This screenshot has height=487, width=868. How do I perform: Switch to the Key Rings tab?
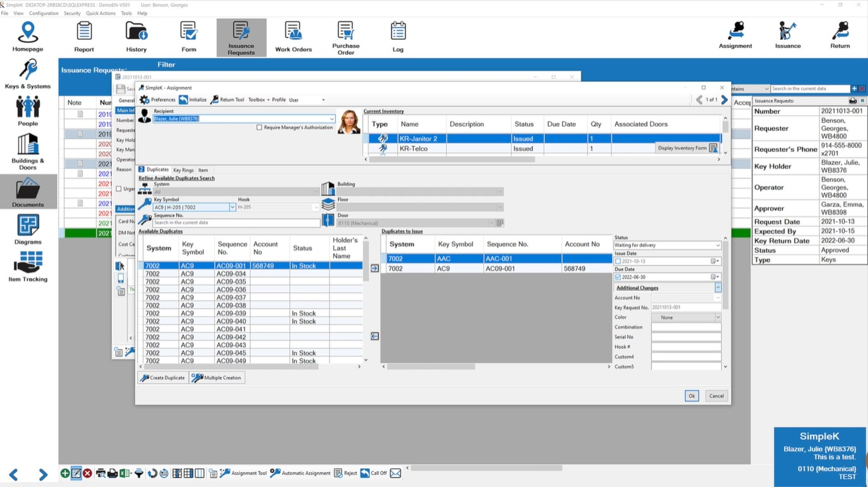(x=183, y=170)
